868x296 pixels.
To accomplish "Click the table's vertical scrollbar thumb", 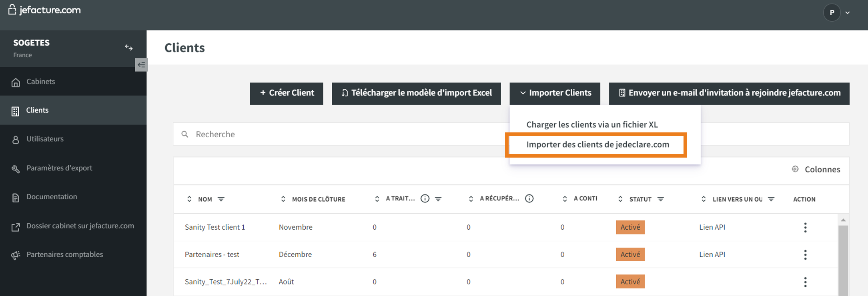I will point(843,261).
